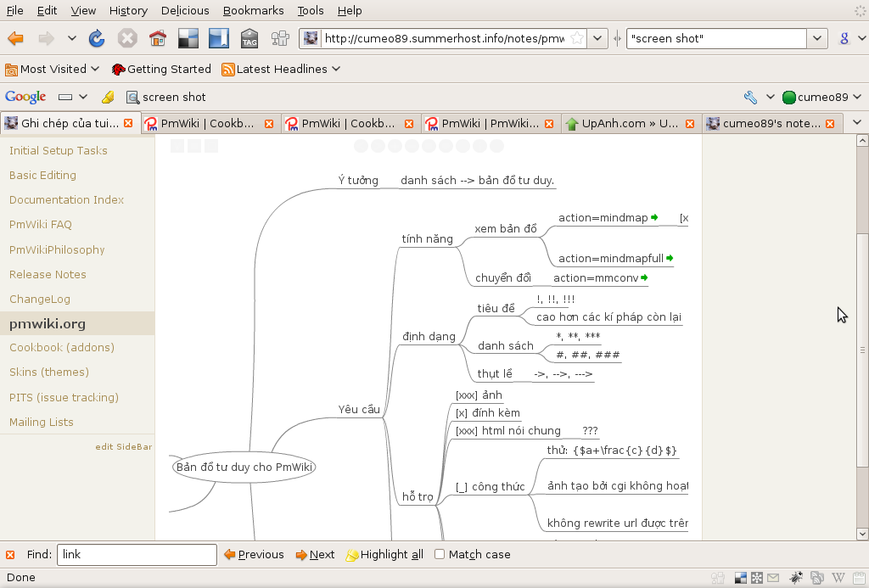Click the green arrow after action=mindmapfull
The image size is (869, 588).
(x=670, y=258)
